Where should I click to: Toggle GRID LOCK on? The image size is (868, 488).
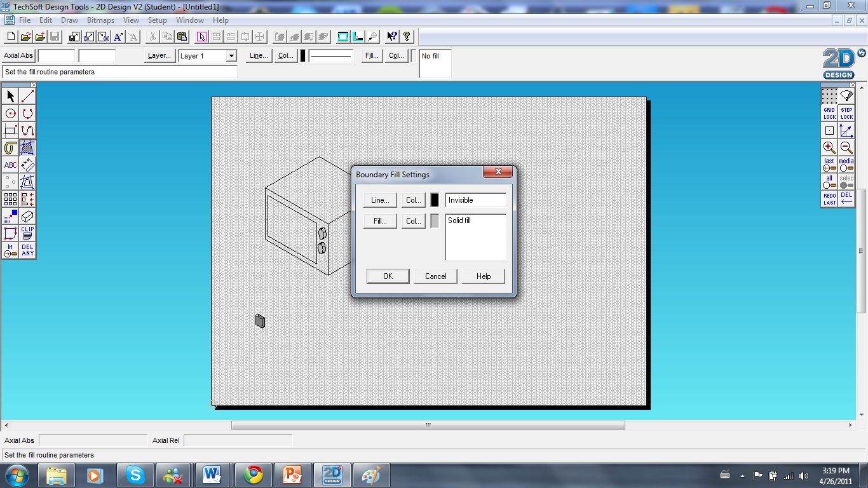coord(829,112)
